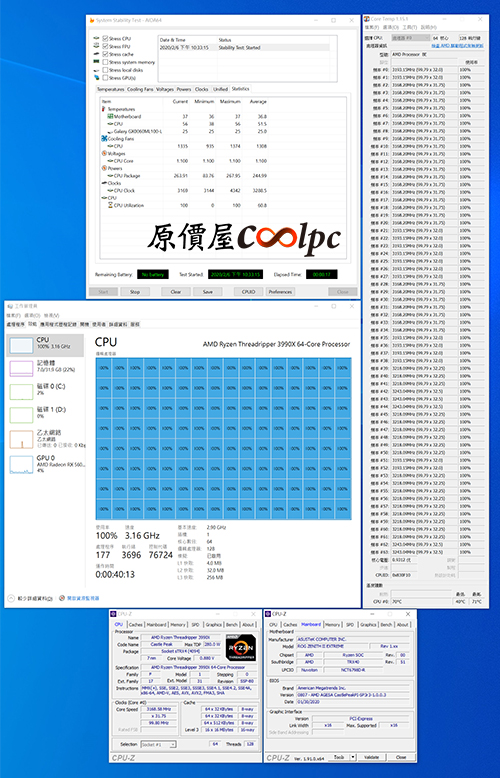This screenshot has height=778, width=500.
Task: Expand the Tools dropdown arrow in CPU-Z
Action: tap(353, 757)
